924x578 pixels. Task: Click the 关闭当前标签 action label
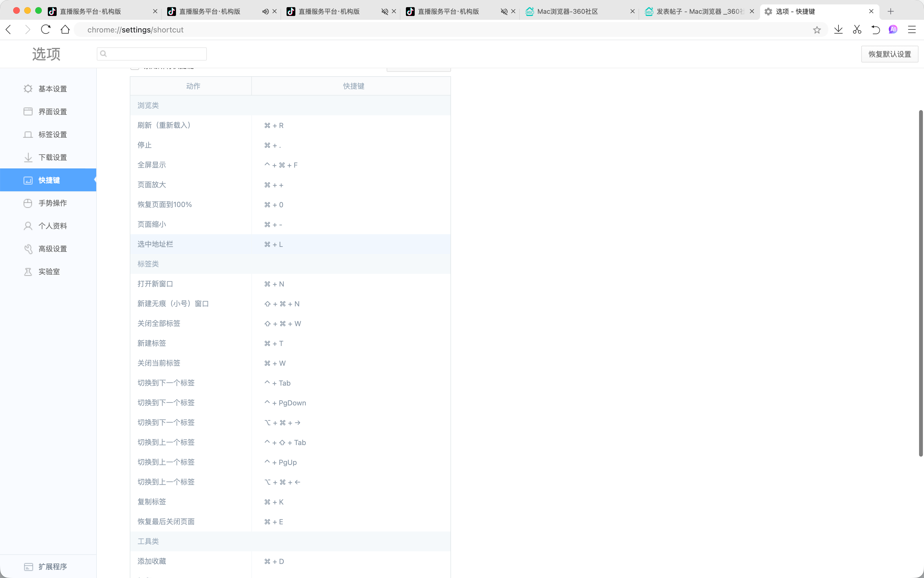[x=159, y=363]
